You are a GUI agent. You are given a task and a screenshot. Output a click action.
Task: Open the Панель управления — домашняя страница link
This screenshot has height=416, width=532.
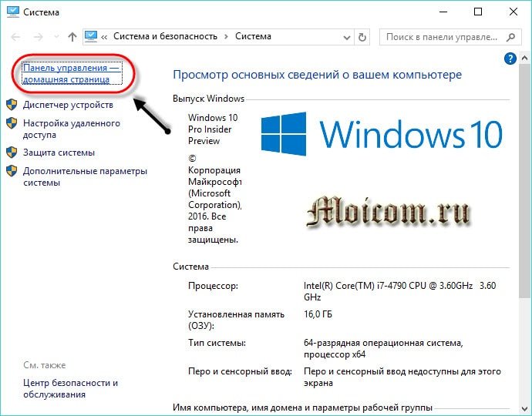pyautogui.click(x=72, y=73)
